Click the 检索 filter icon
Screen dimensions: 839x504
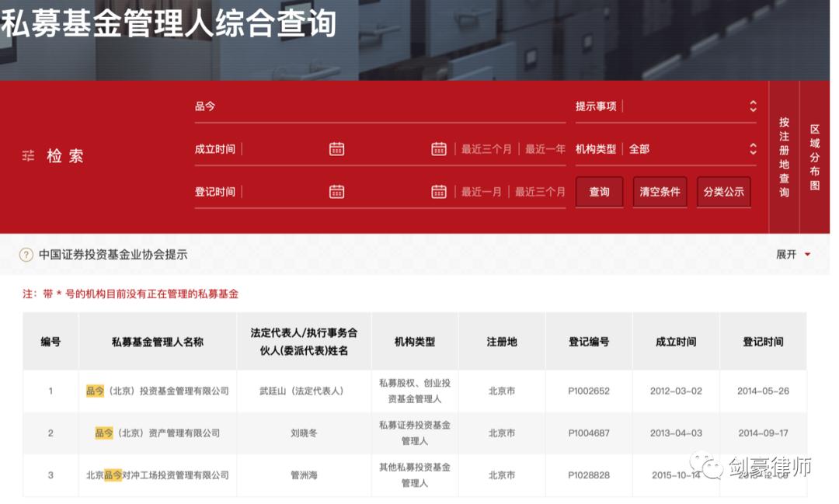[29, 155]
